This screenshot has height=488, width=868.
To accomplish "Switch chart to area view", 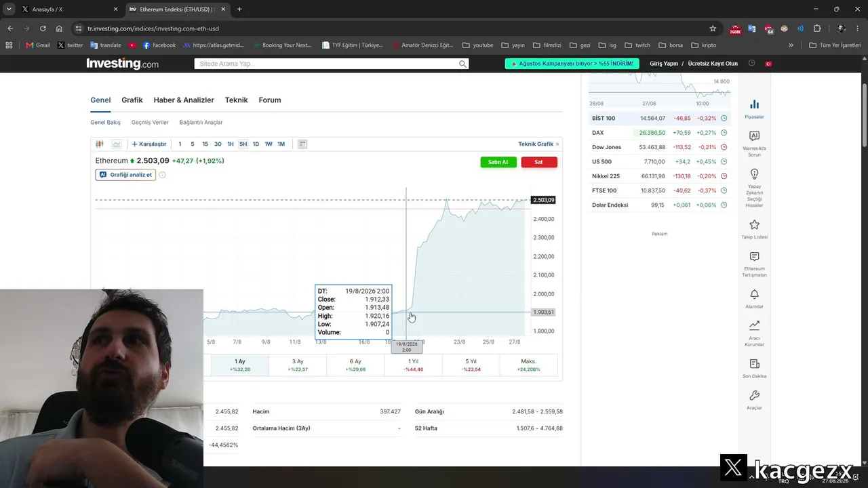I will pyautogui.click(x=117, y=144).
